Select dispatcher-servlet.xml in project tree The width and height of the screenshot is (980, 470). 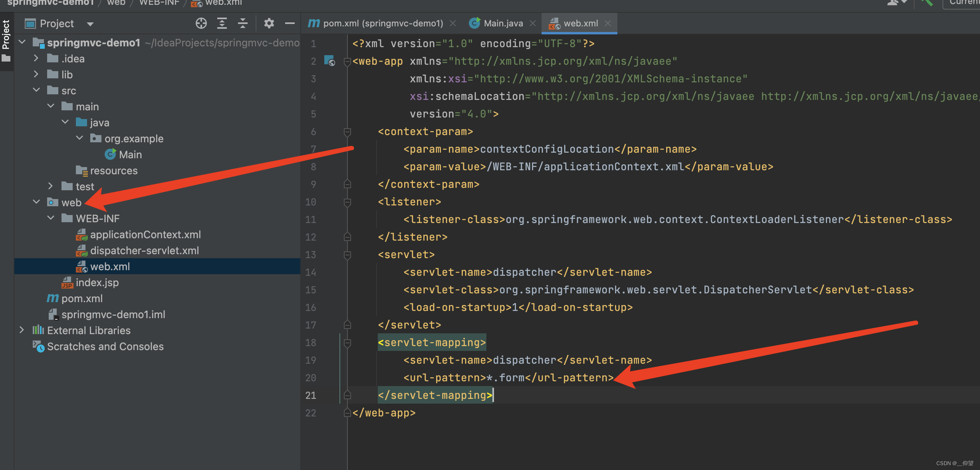click(144, 251)
